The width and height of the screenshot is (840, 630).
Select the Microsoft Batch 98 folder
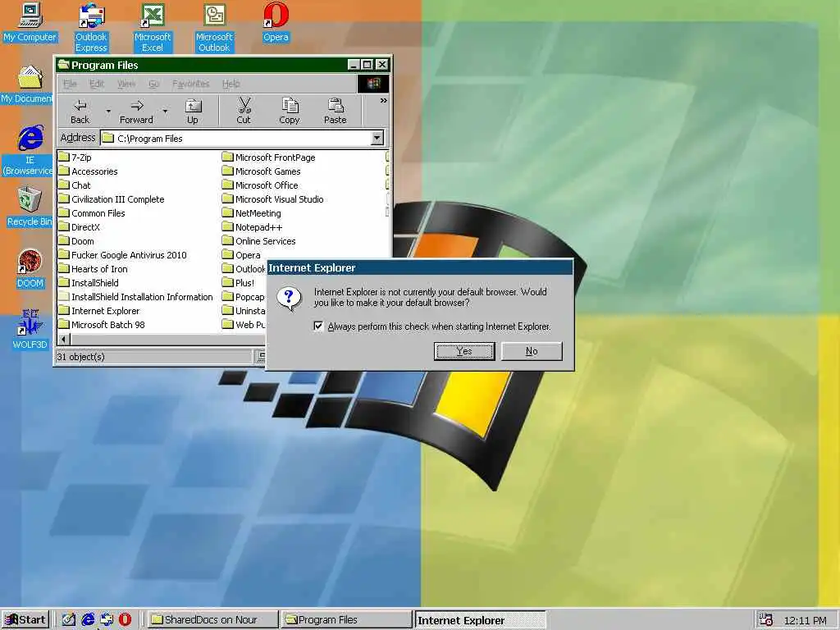(x=102, y=325)
